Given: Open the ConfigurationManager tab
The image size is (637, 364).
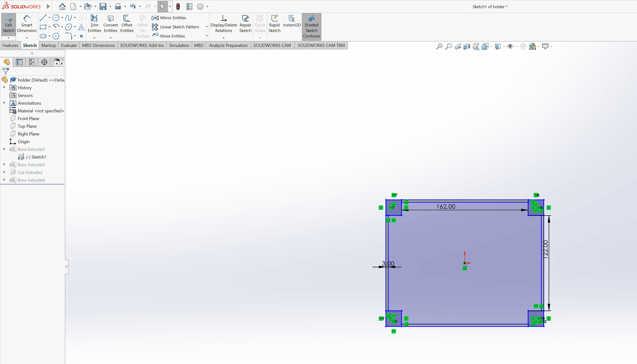Looking at the screenshot, I should (x=32, y=62).
